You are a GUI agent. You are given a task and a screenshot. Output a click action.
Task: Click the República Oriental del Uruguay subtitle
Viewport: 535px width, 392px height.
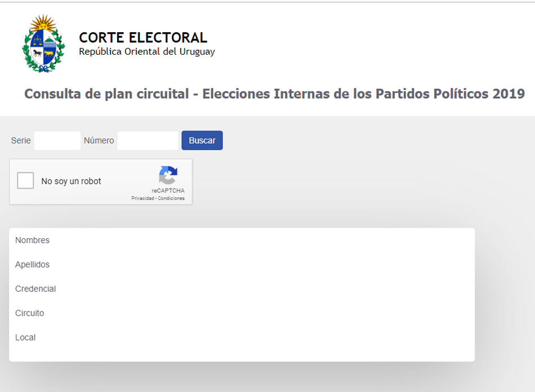(147, 51)
